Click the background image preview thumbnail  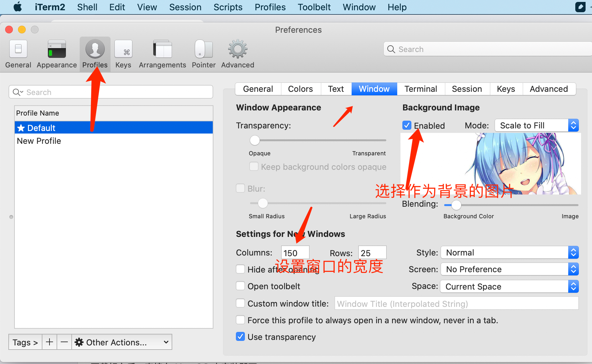pyautogui.click(x=491, y=164)
